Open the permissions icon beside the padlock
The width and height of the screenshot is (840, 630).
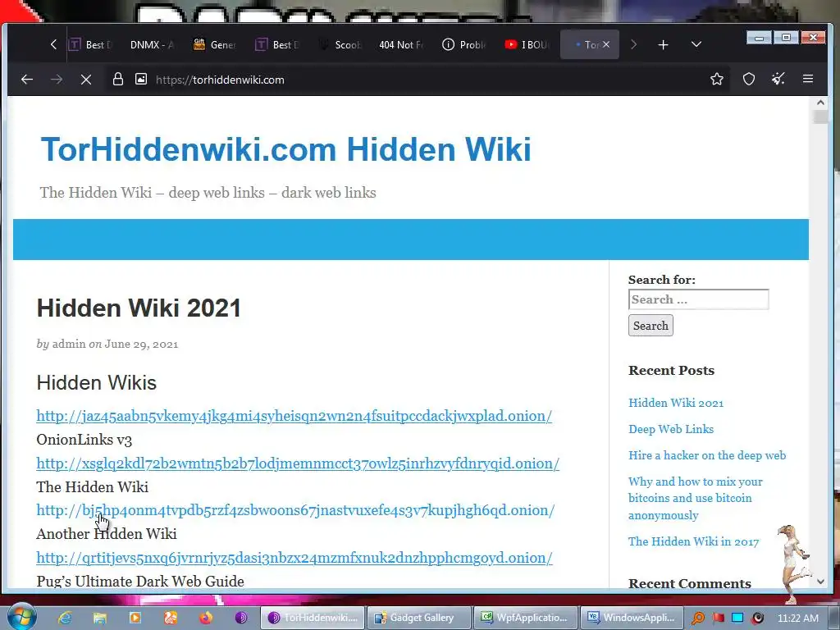tap(141, 80)
